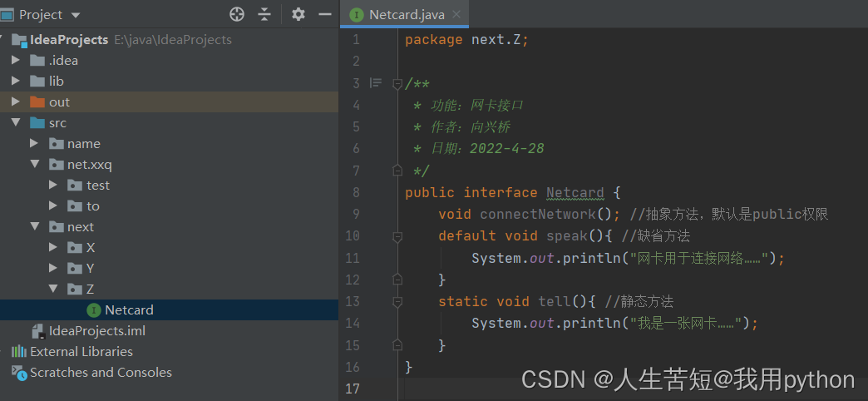The image size is (868, 401).
Task: Click the tell method name
Action: click(555, 301)
